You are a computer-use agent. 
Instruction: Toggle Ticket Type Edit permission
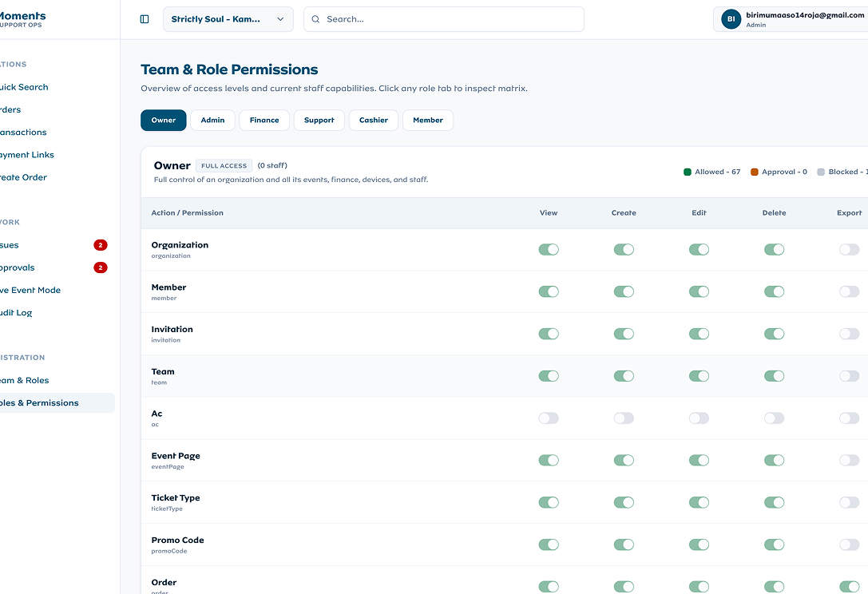tap(700, 502)
